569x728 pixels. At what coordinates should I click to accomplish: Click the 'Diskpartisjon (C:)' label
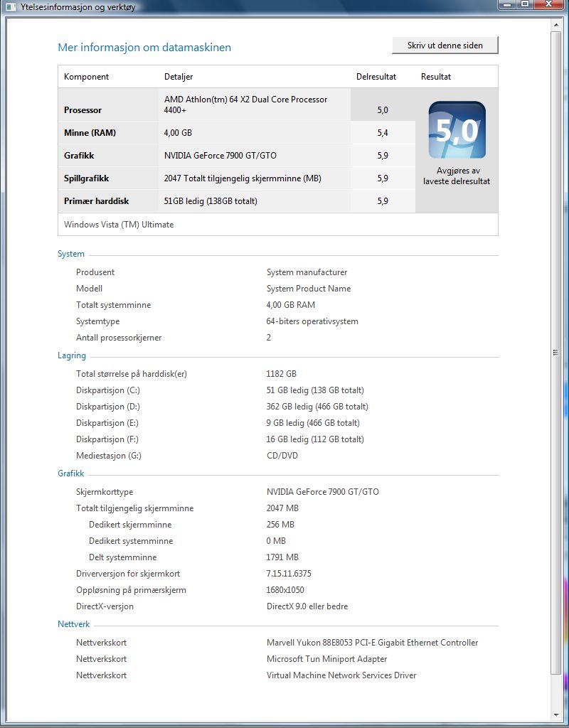coord(108,390)
